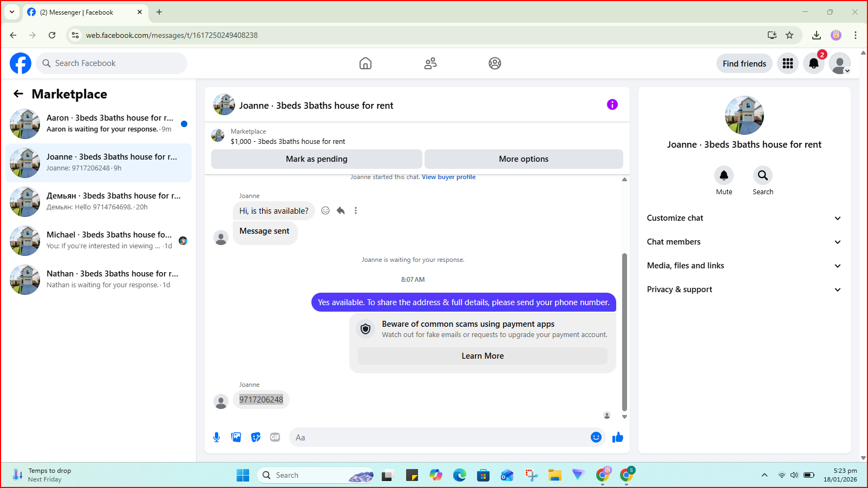Viewport: 868px width, 488px height.
Task: Open Groups icon in top navigation
Action: pyautogui.click(x=495, y=63)
